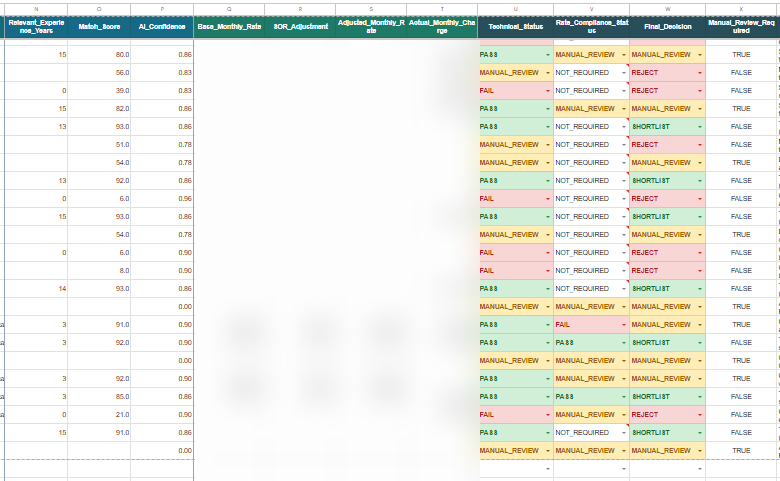Open Technical_Status dropdown in the 0.96 confidence row
The height and width of the screenshot is (481, 780).
[548, 198]
